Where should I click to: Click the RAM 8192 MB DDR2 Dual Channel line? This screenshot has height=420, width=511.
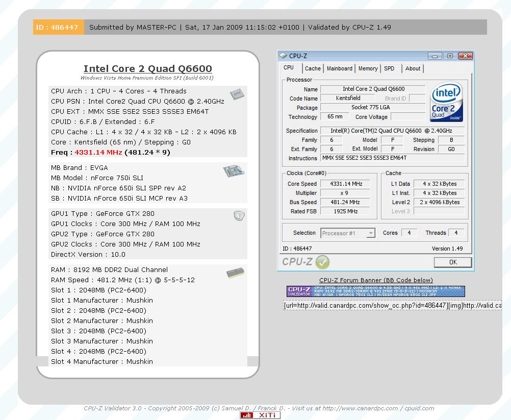(x=110, y=269)
